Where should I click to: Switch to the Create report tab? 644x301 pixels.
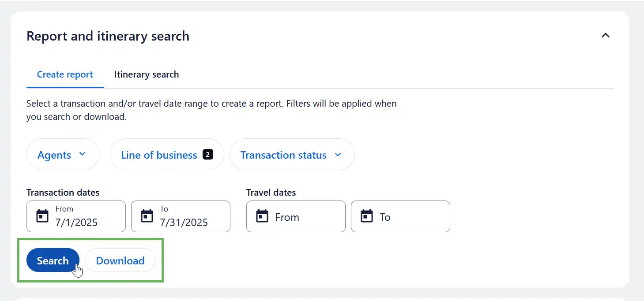click(x=65, y=74)
